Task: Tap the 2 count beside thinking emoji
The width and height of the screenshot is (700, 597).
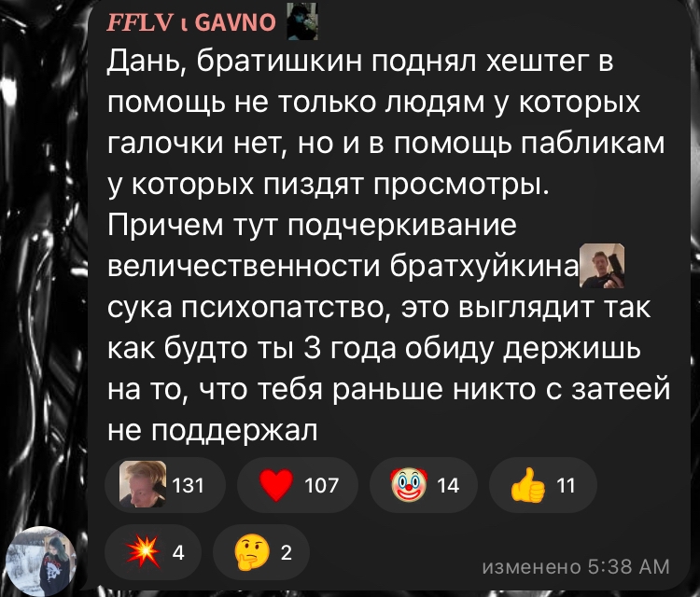Action: 287,552
